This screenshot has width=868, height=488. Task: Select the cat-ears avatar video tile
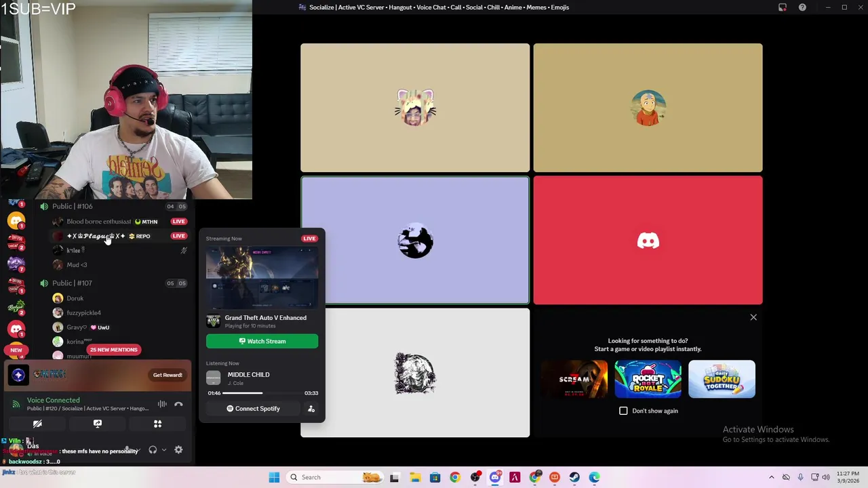point(415,108)
